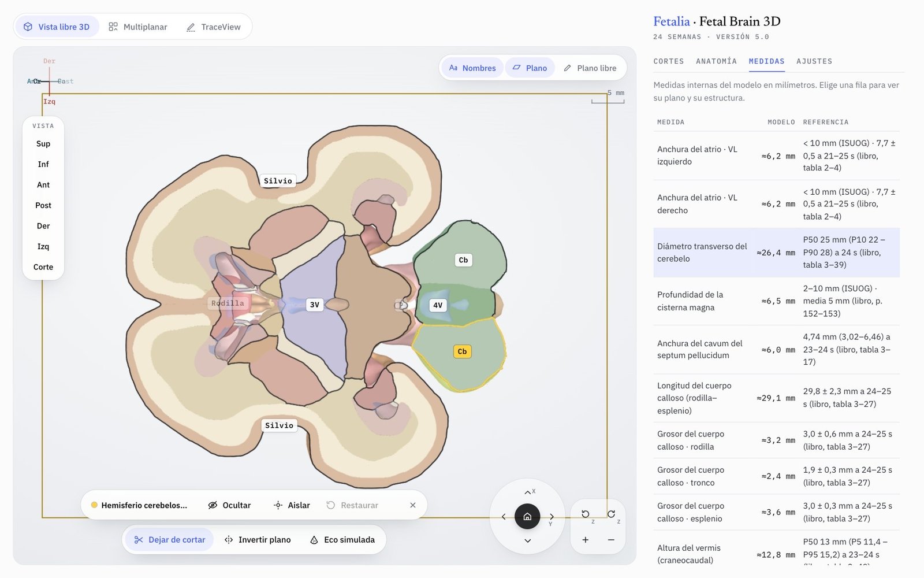Select Profundidad de la cisterna magna row

point(777,301)
